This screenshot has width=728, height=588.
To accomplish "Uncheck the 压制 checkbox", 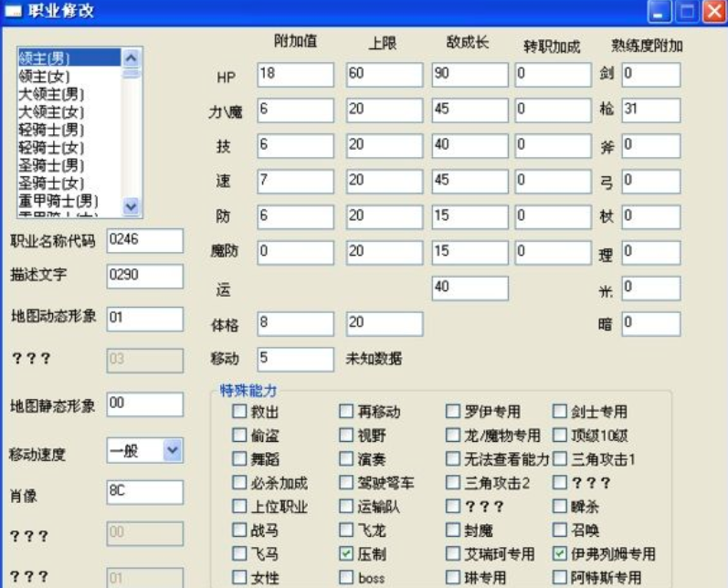I will click(x=346, y=553).
